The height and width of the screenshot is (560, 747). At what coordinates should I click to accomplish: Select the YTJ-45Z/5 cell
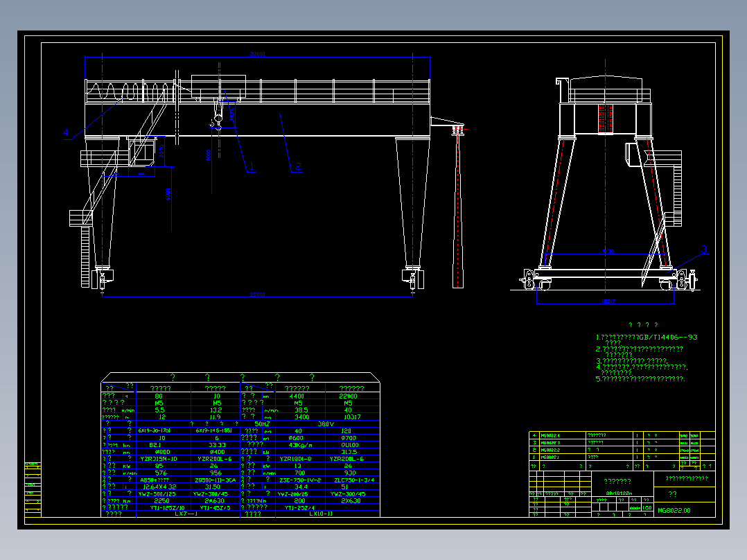[215, 508]
